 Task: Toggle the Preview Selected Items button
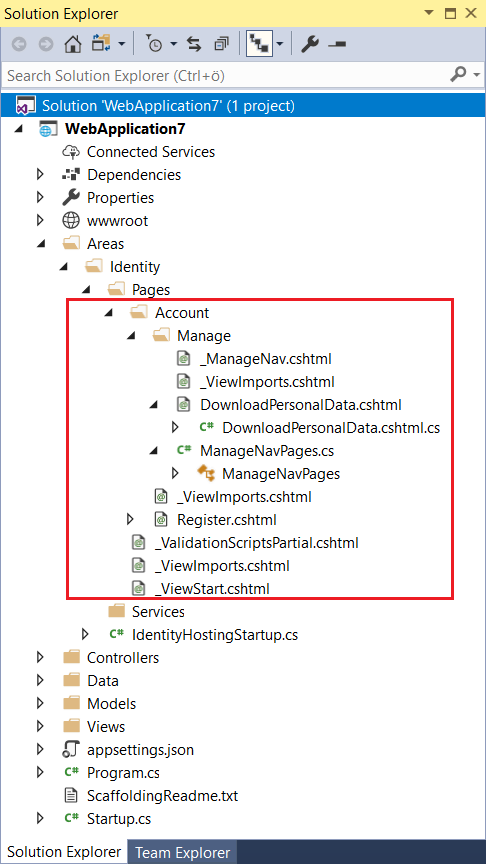pos(337,45)
